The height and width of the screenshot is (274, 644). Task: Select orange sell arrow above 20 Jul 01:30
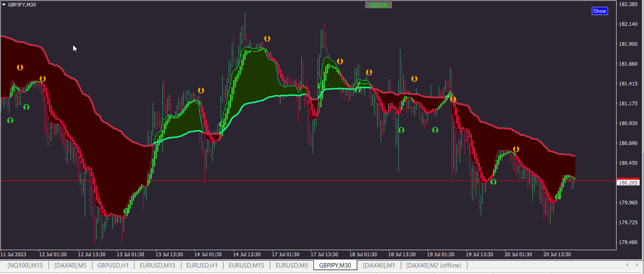point(516,149)
